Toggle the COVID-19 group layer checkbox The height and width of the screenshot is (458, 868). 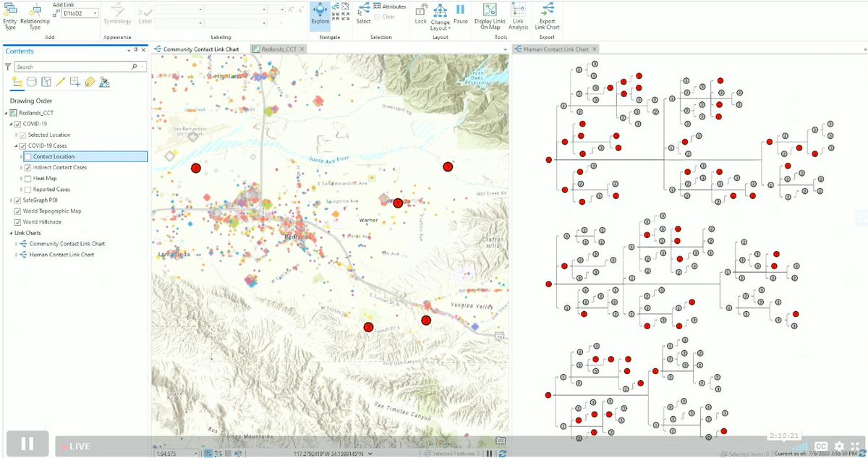(18, 124)
